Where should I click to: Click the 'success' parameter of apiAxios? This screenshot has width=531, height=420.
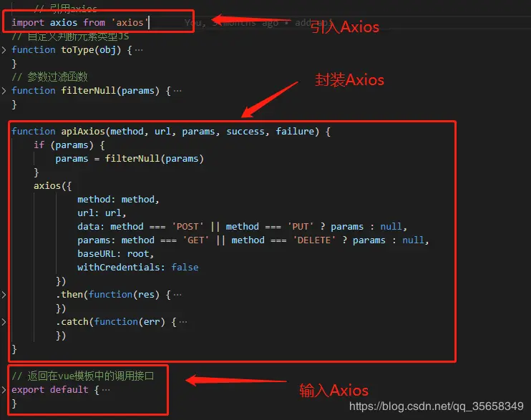[245, 132]
